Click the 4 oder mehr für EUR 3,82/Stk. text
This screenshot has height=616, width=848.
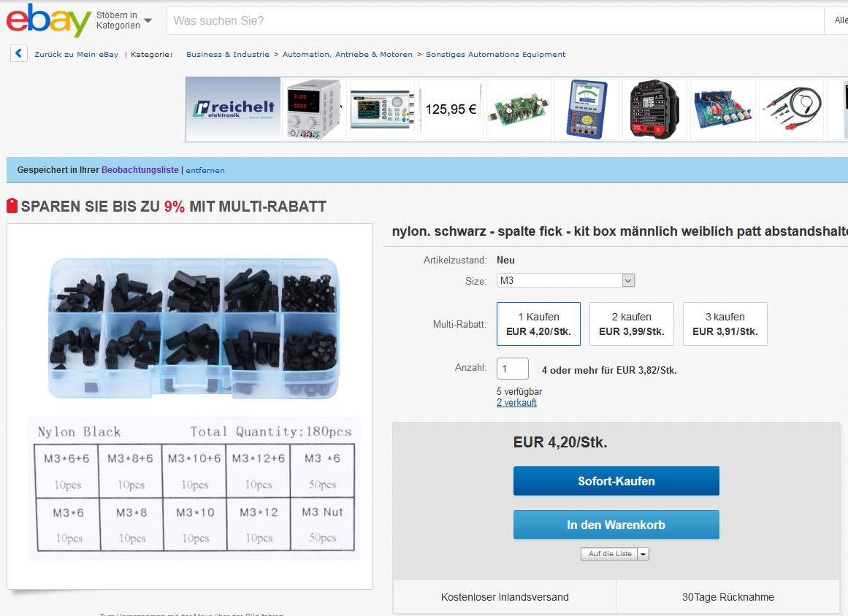tap(609, 370)
